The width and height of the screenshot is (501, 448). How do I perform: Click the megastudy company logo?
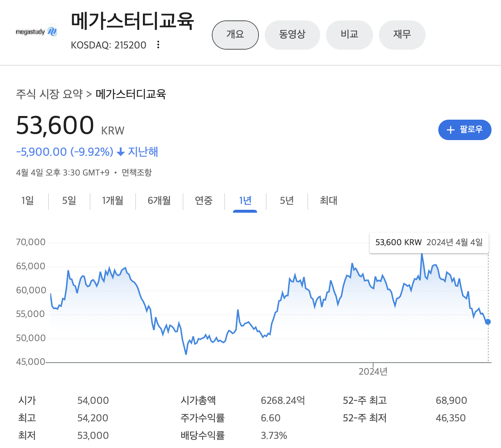[36, 32]
